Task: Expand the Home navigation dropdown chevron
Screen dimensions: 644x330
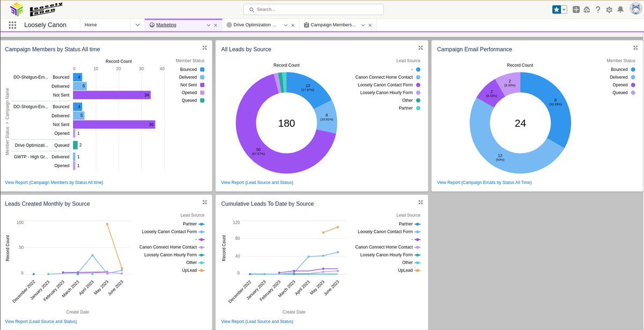Action: (x=137, y=25)
